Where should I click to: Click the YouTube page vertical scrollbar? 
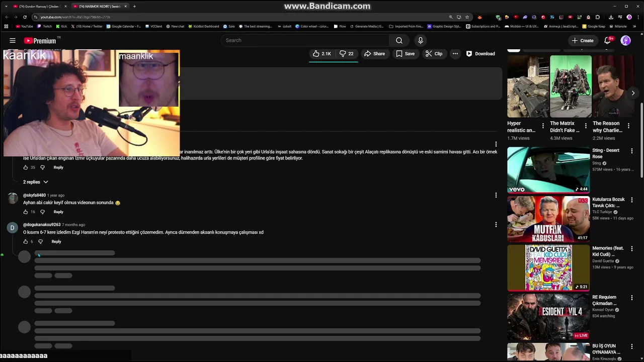(x=641, y=140)
